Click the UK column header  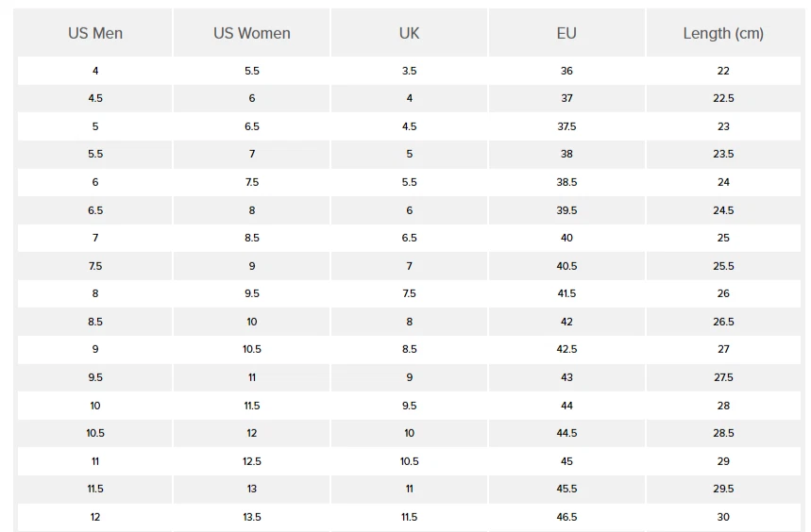[x=409, y=33]
